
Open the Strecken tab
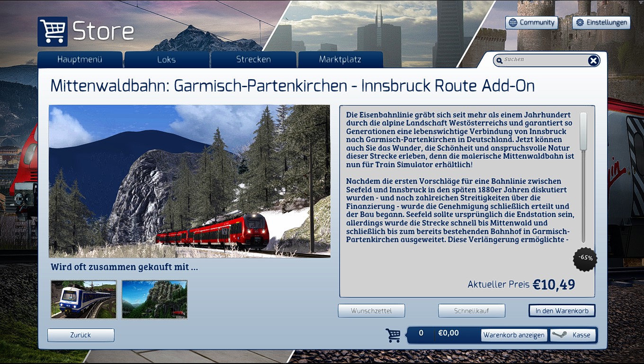point(253,60)
